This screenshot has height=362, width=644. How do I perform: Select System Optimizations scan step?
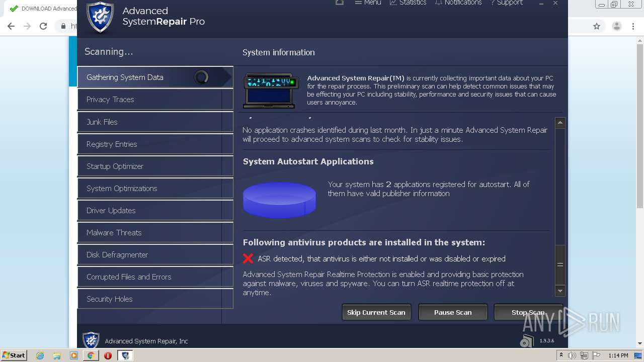155,188
